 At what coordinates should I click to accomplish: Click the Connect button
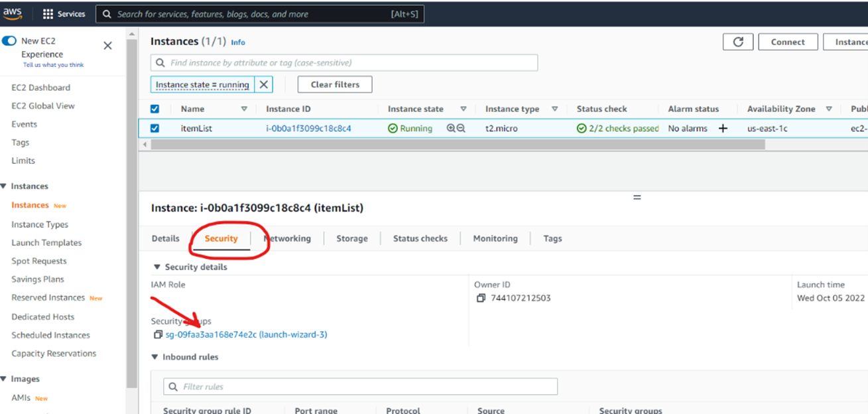(x=788, y=42)
